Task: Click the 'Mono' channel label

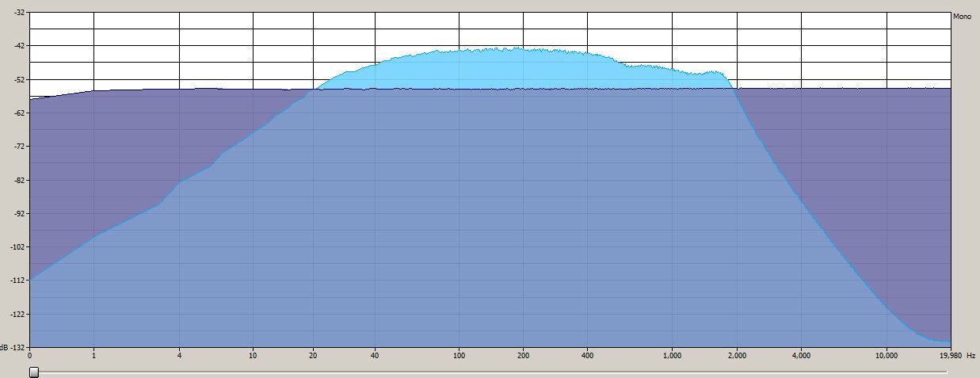Action: 962,16
